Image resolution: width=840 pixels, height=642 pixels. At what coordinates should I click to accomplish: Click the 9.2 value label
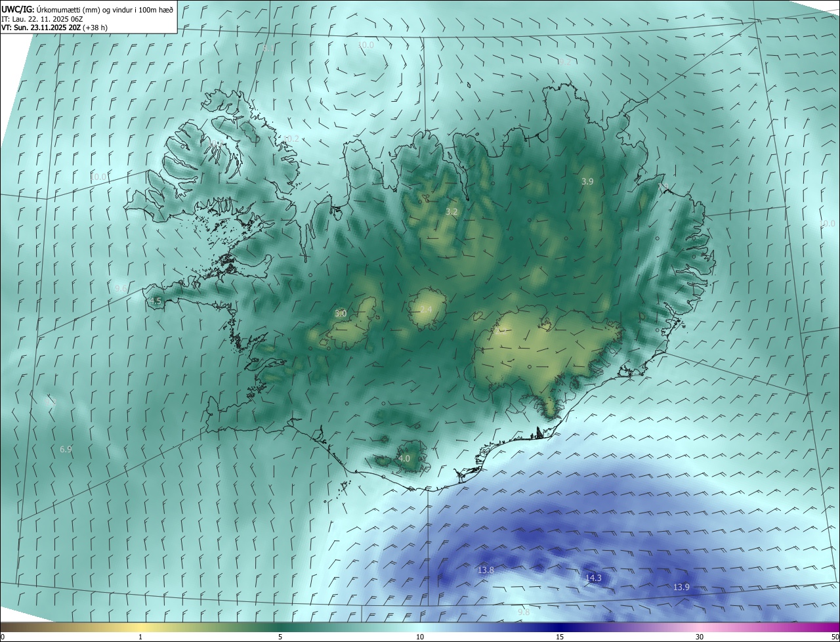coord(564,62)
